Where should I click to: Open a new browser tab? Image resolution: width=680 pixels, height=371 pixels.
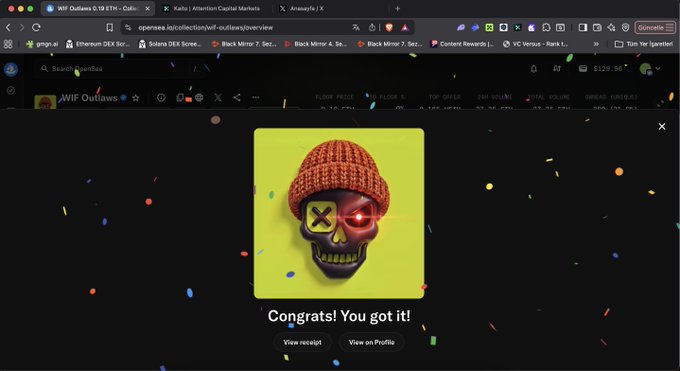pos(397,8)
